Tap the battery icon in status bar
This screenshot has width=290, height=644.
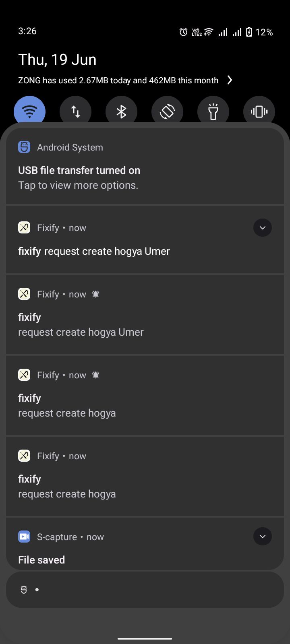pyautogui.click(x=249, y=32)
